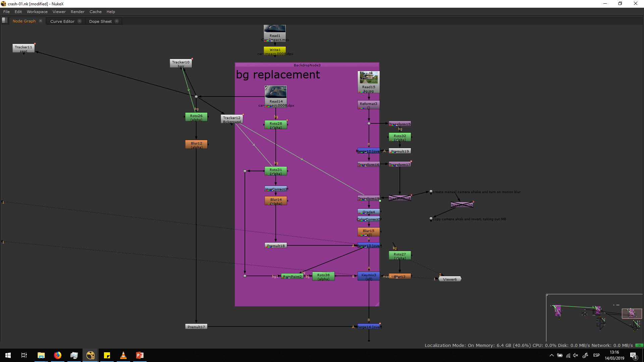Select the Blur12 alpha node
Image resolution: width=644 pixels, height=362 pixels.
(196, 145)
